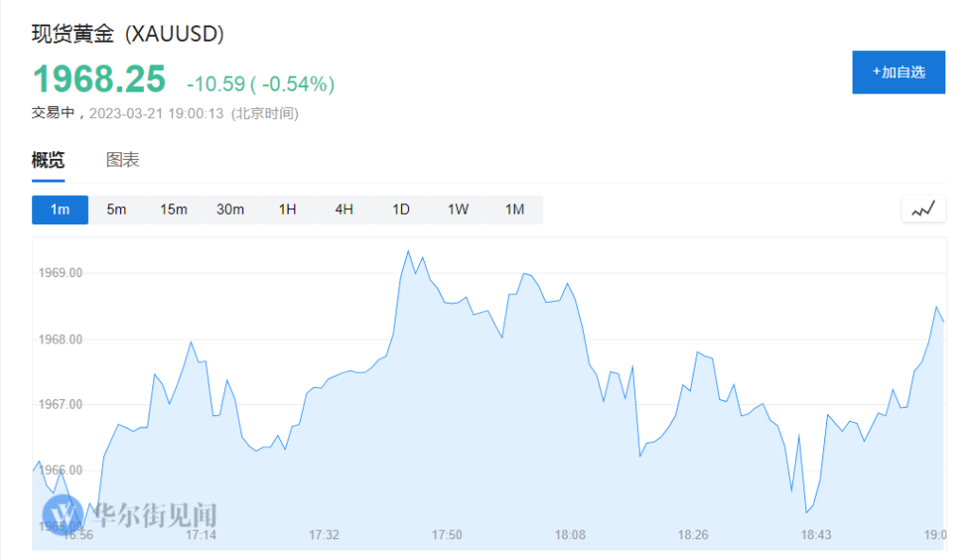
Task: Set chart period to 4H
Action: [344, 209]
